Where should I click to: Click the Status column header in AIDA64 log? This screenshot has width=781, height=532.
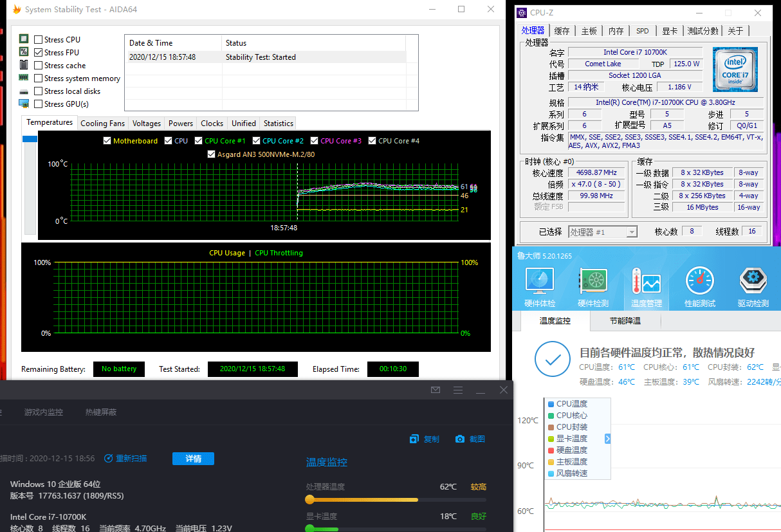click(313, 43)
